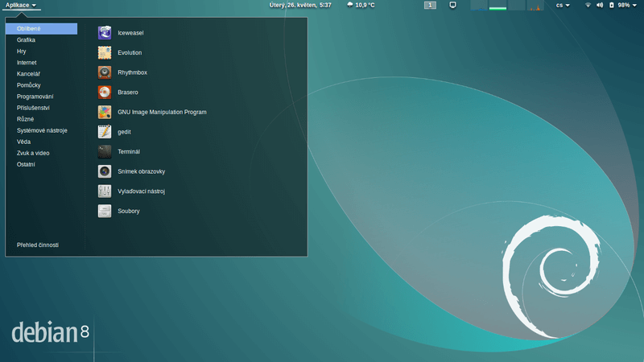Open system menu arrow next to 98%

[x=634, y=6]
